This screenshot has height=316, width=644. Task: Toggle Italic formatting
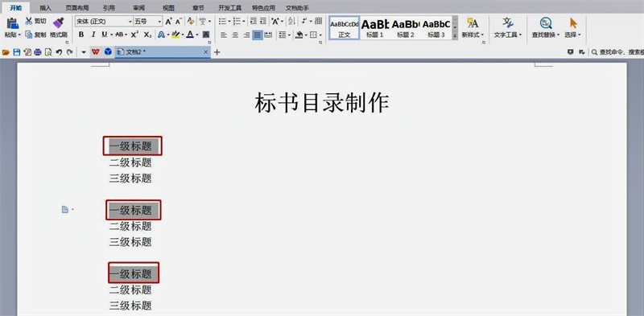pos(93,35)
